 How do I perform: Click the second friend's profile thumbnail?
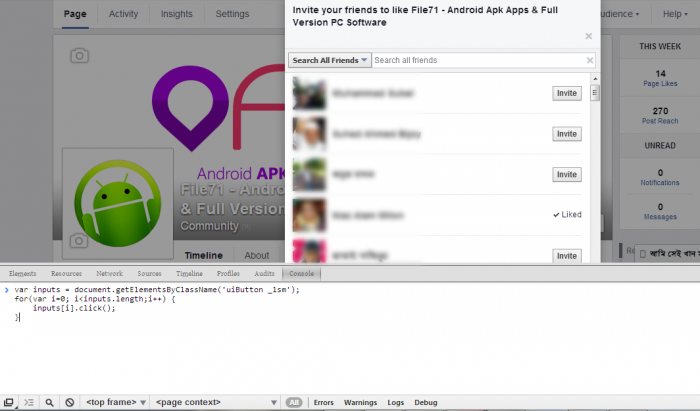[309, 134]
